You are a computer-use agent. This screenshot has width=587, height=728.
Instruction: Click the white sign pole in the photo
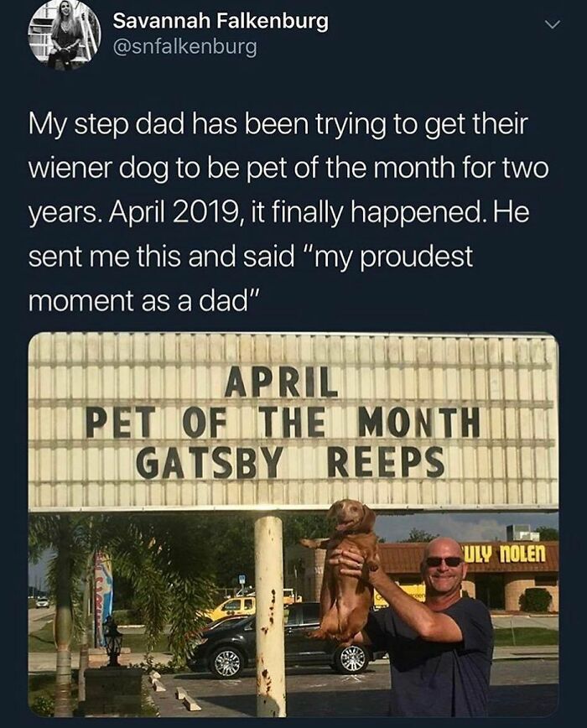271,615
